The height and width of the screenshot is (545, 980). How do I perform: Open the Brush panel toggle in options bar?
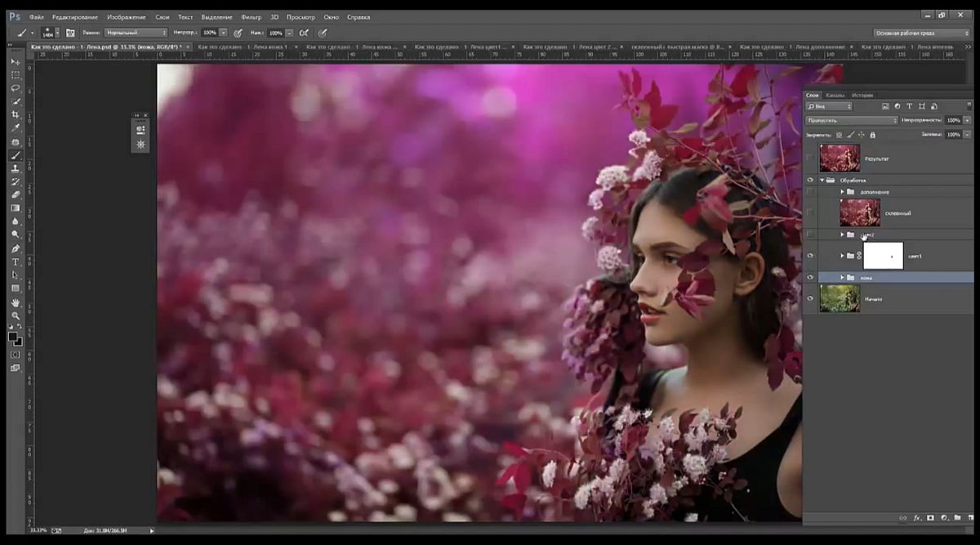pyautogui.click(x=70, y=33)
